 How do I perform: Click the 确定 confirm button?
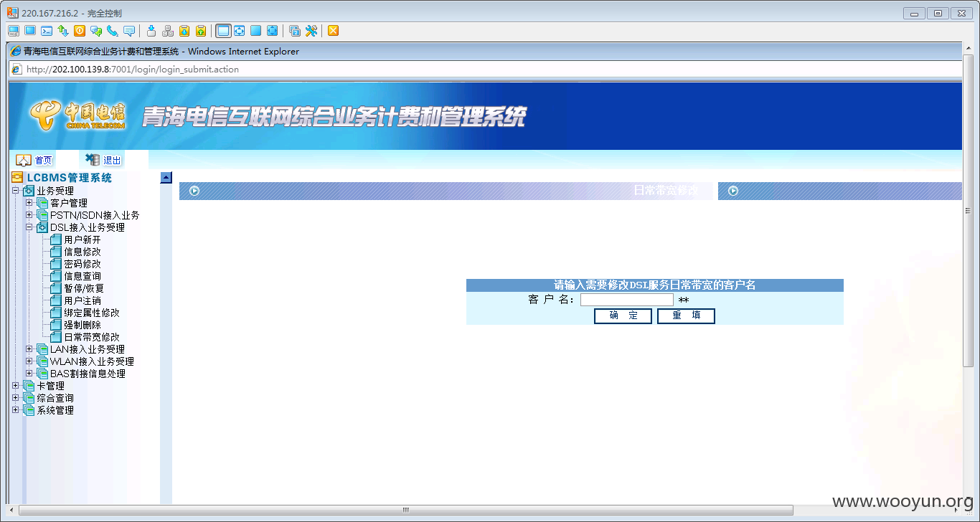coord(623,316)
